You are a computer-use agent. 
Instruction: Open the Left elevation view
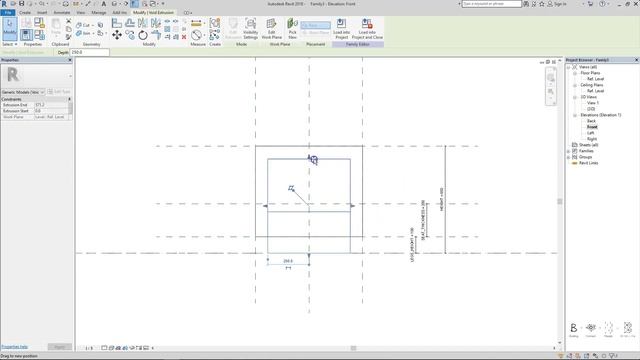(591, 133)
